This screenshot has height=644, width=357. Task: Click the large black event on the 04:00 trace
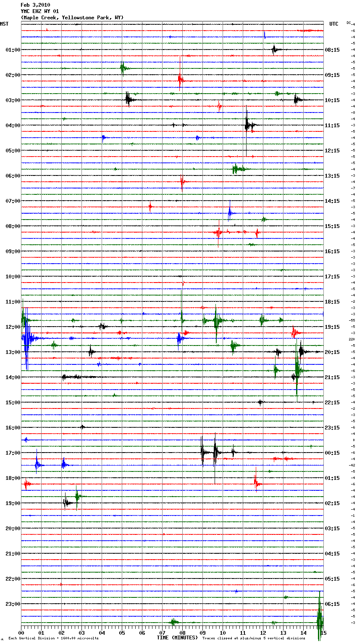(247, 125)
